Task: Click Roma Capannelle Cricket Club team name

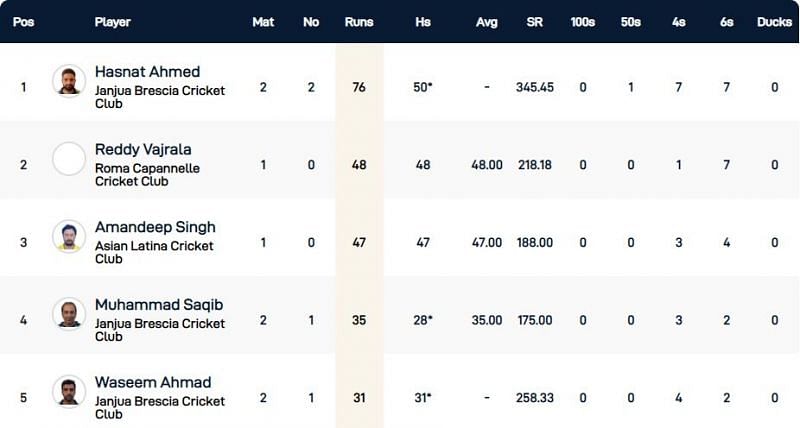Action: point(147,175)
